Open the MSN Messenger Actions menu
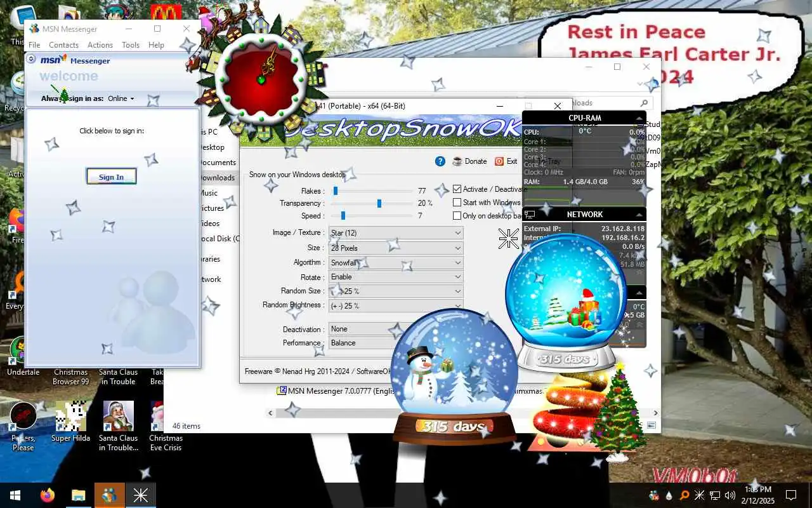 point(100,45)
